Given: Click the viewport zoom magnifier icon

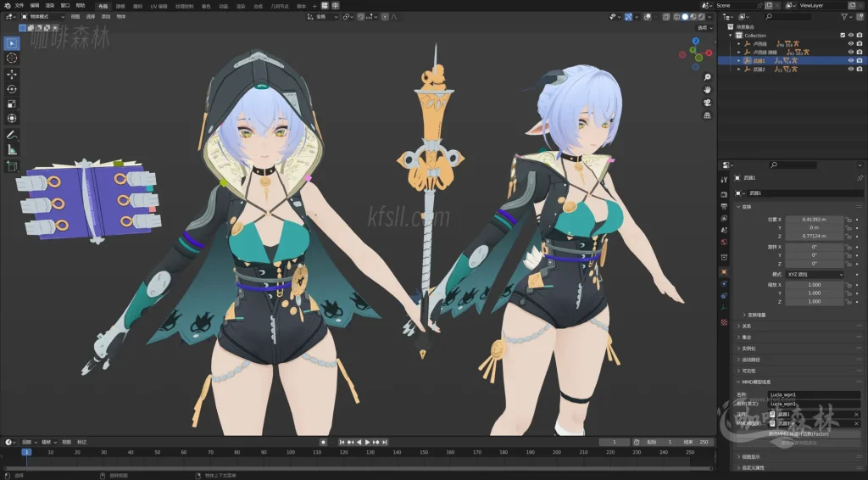Looking at the screenshot, I should pyautogui.click(x=707, y=77).
